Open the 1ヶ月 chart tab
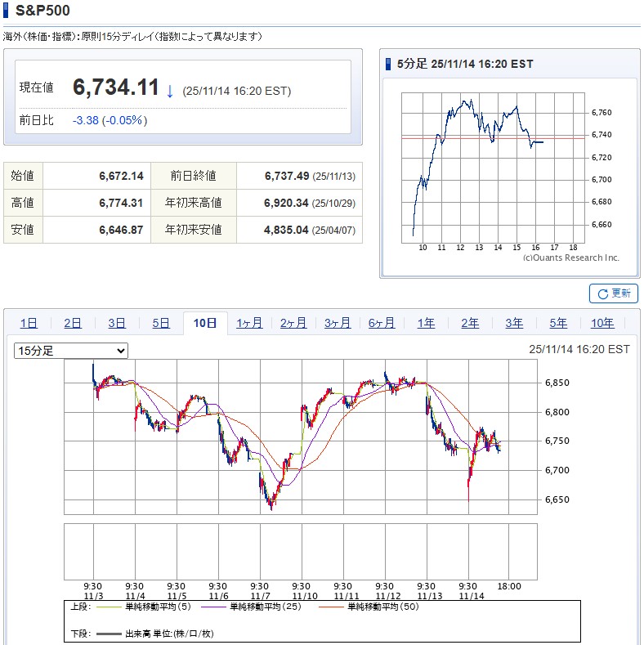The height and width of the screenshot is (645, 644). click(x=249, y=323)
